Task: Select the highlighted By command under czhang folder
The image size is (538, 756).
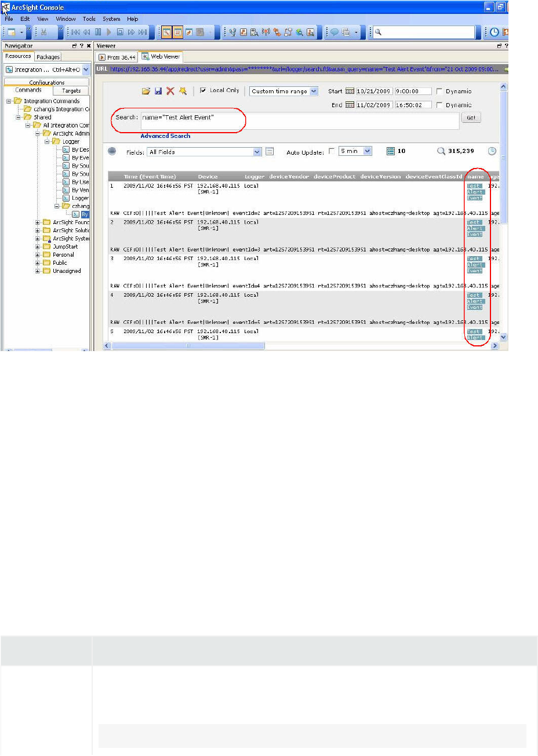Action: pos(85,214)
